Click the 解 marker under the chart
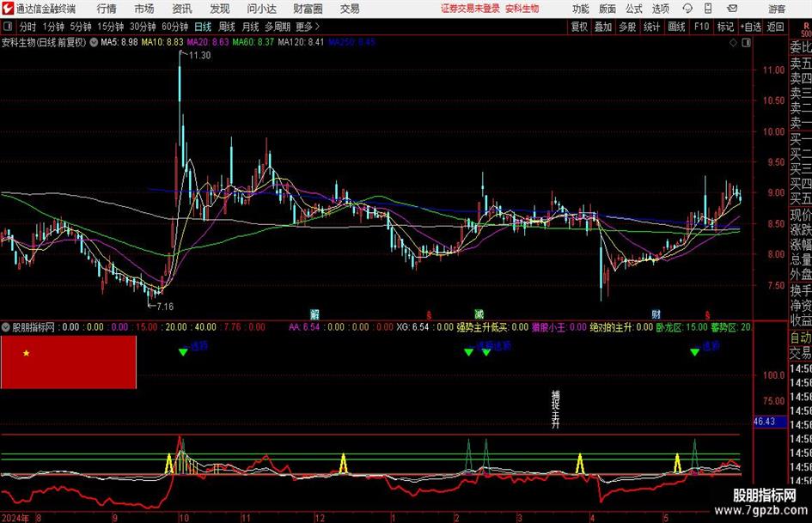The height and width of the screenshot is (523, 812). click(x=314, y=314)
